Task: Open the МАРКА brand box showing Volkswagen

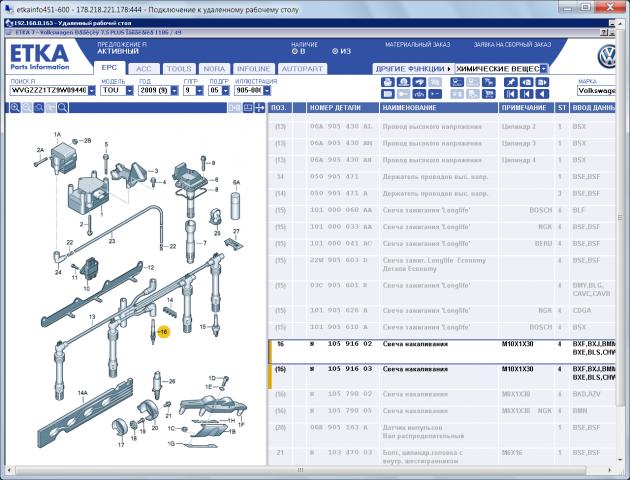Action: (x=597, y=91)
